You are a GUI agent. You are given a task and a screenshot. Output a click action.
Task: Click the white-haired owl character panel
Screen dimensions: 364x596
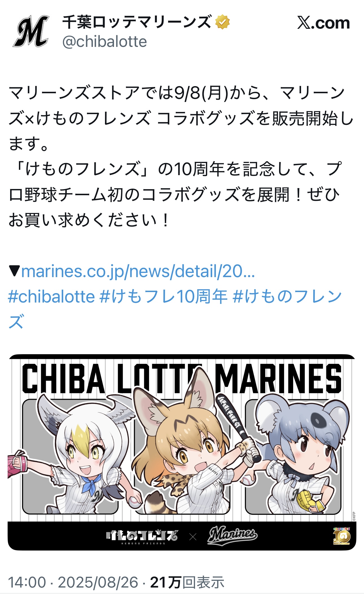pyautogui.click(x=71, y=456)
